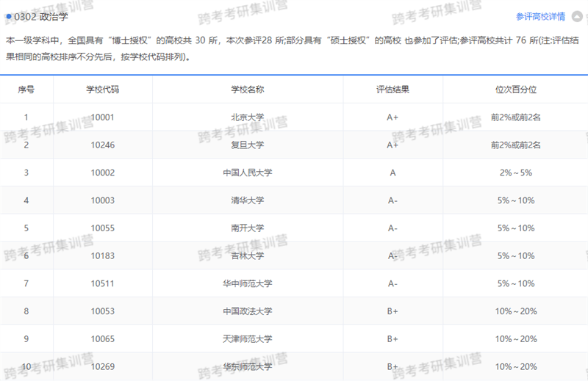
Task: Click serial number 5 cell
Action: coord(26,228)
